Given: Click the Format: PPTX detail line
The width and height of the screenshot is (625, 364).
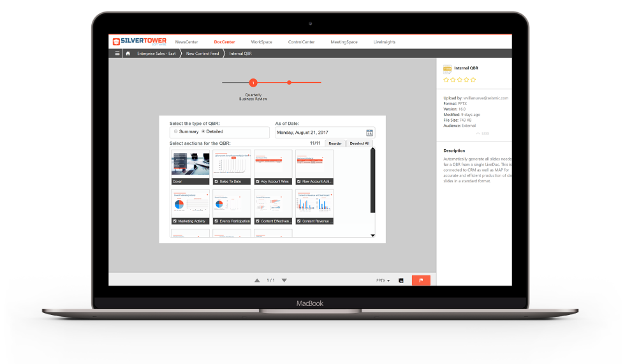Looking at the screenshot, I should 455,103.
